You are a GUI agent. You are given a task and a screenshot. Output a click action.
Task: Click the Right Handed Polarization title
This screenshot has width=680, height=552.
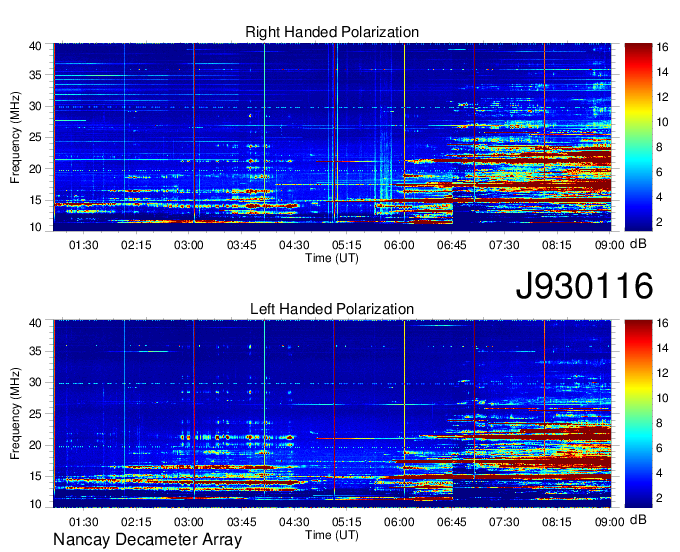(x=332, y=32)
